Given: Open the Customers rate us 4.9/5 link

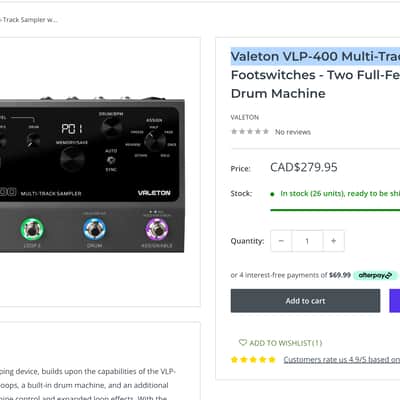Looking at the screenshot, I should pyautogui.click(x=342, y=359).
